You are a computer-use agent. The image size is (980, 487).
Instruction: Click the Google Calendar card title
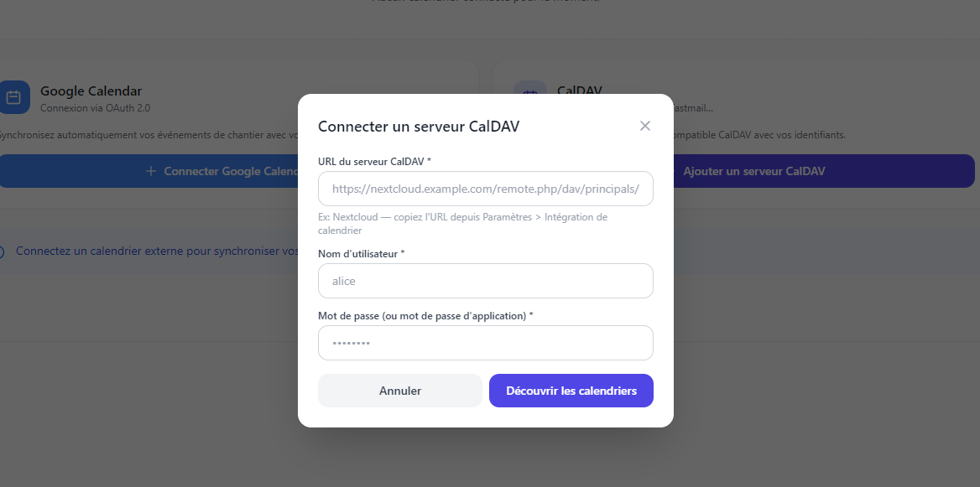91,91
